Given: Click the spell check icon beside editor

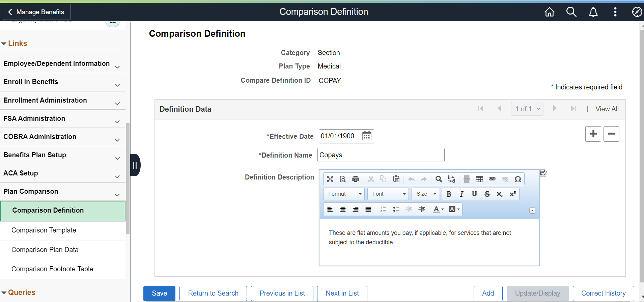Looking at the screenshot, I should coord(543,173).
